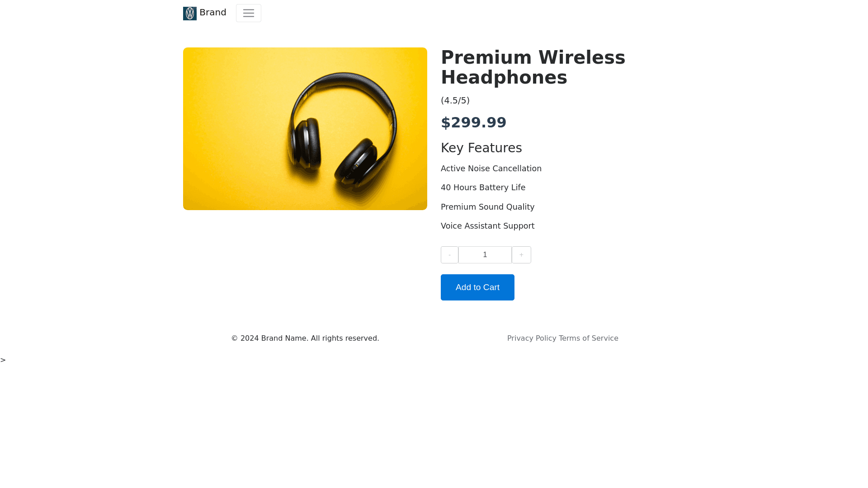
Task: Decrease quantity with the minus button
Action: pos(449,255)
